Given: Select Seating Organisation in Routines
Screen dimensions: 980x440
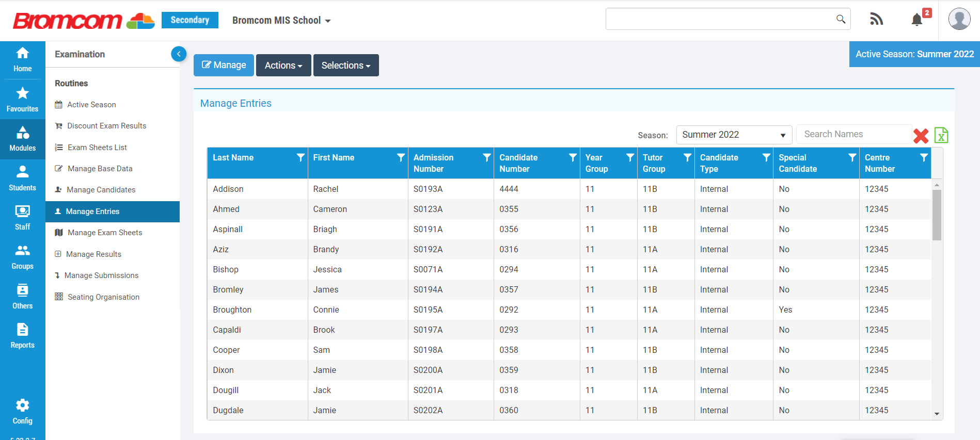Looking at the screenshot, I should coord(103,297).
